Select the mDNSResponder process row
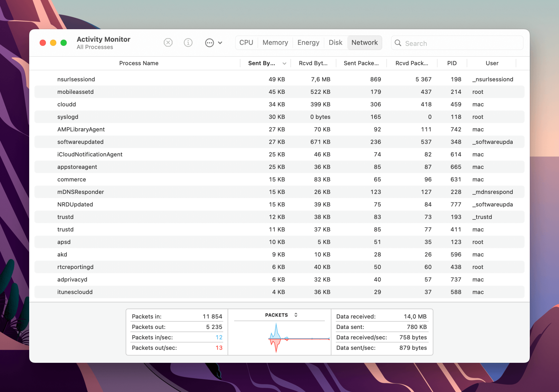 [x=279, y=192]
